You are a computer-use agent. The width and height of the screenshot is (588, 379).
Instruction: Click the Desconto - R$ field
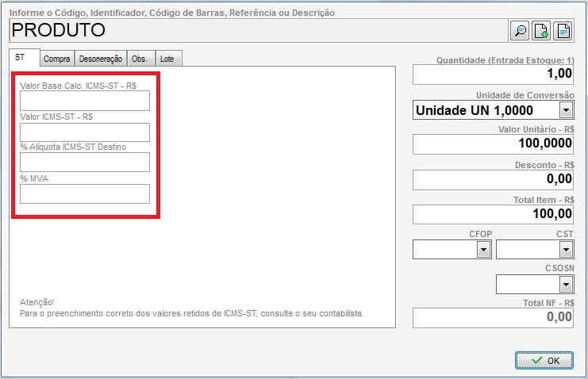point(493,179)
